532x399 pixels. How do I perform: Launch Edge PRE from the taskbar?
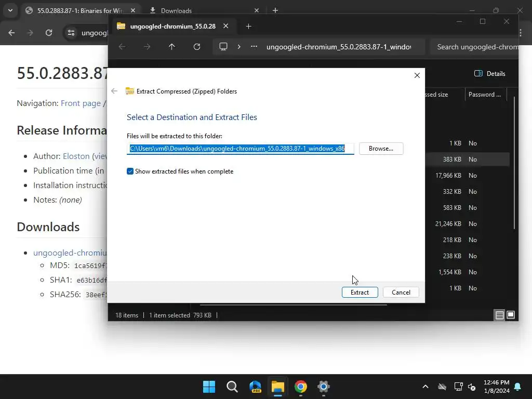[255, 387]
